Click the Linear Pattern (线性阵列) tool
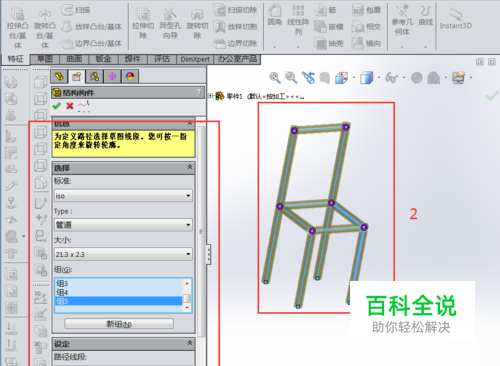 point(298,20)
